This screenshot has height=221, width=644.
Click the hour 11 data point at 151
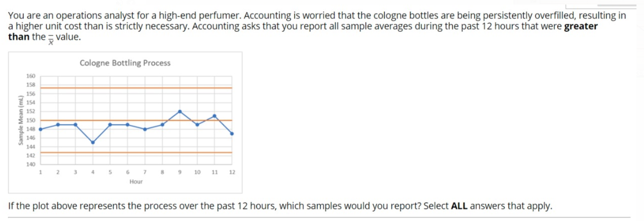pos(214,116)
